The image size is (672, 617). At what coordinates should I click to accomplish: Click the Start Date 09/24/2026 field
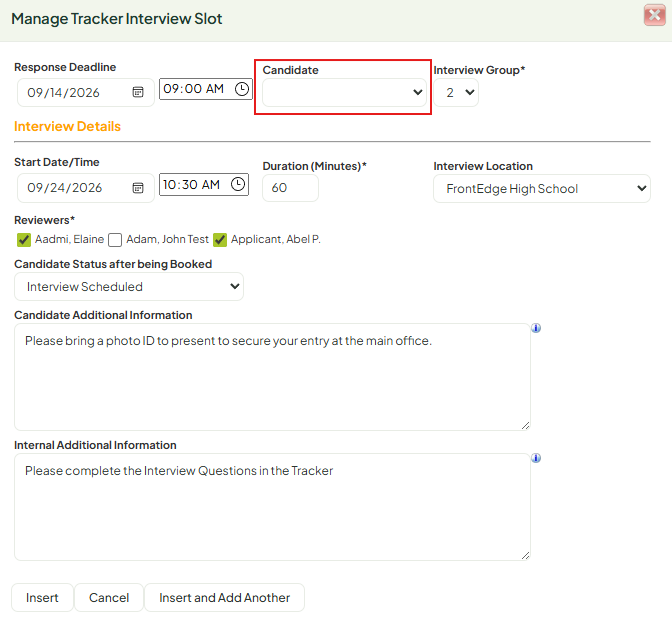[x=86, y=188]
